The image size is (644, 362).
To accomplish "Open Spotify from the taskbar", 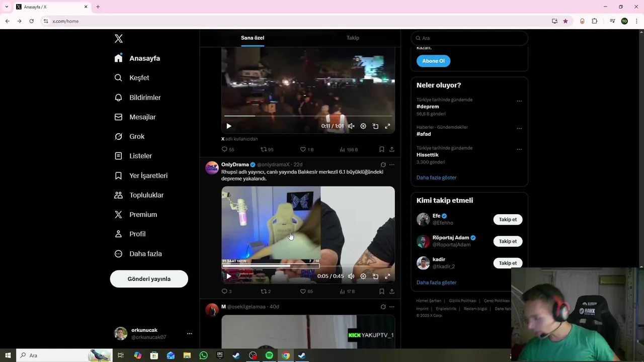I will [x=269, y=355].
